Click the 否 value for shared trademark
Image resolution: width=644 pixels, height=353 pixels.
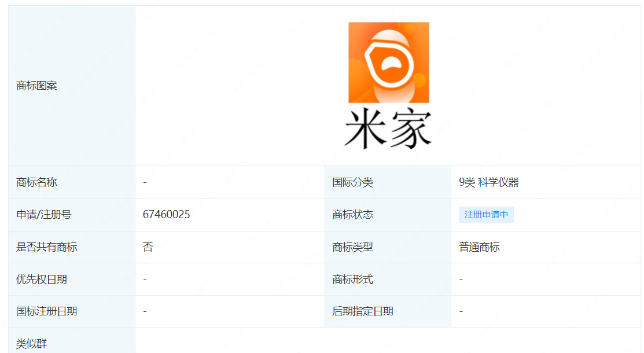pos(148,247)
